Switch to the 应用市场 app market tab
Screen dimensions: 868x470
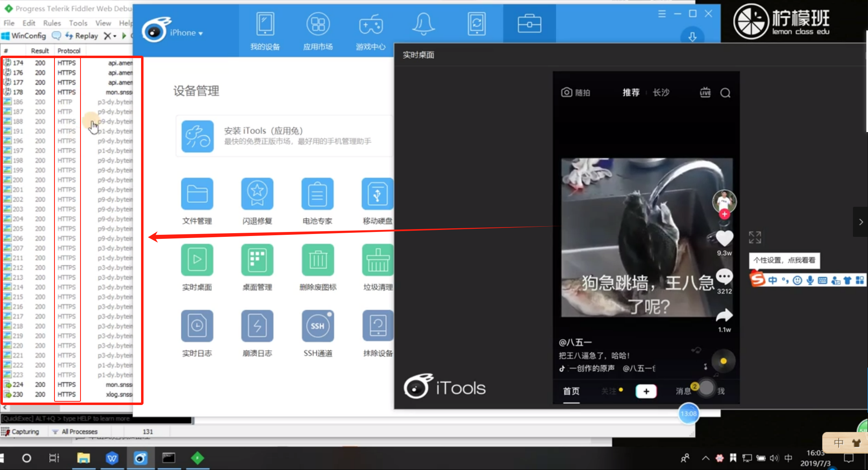[x=318, y=30]
